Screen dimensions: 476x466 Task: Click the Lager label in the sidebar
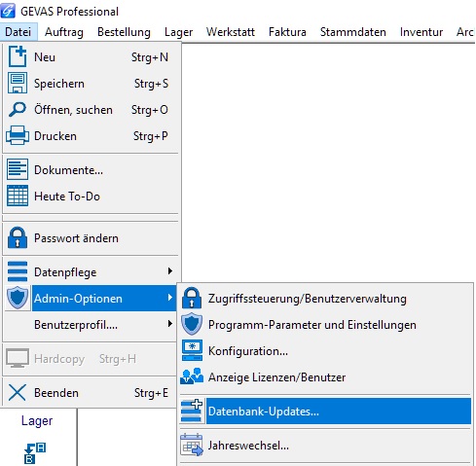point(37,421)
